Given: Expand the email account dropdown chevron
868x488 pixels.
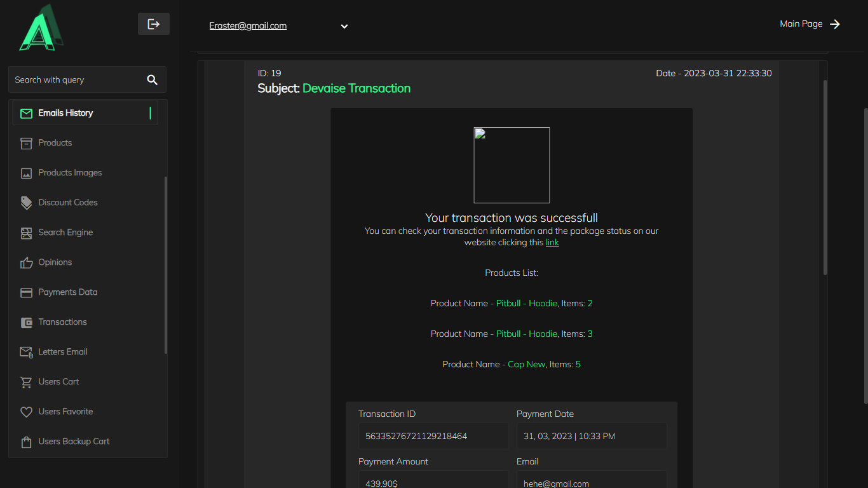Looking at the screenshot, I should coord(344,26).
